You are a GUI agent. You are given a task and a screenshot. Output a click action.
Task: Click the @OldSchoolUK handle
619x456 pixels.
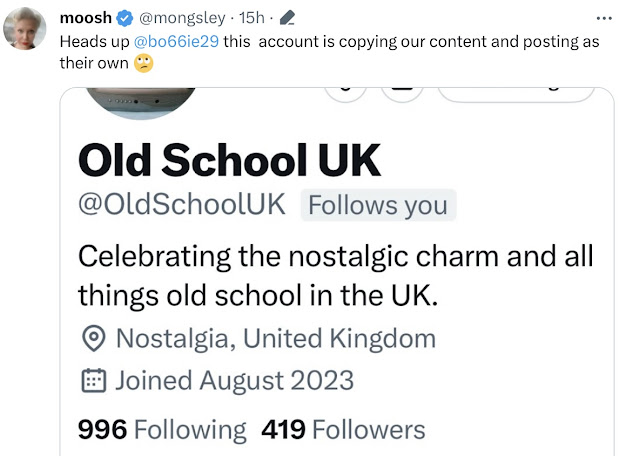pos(181,205)
